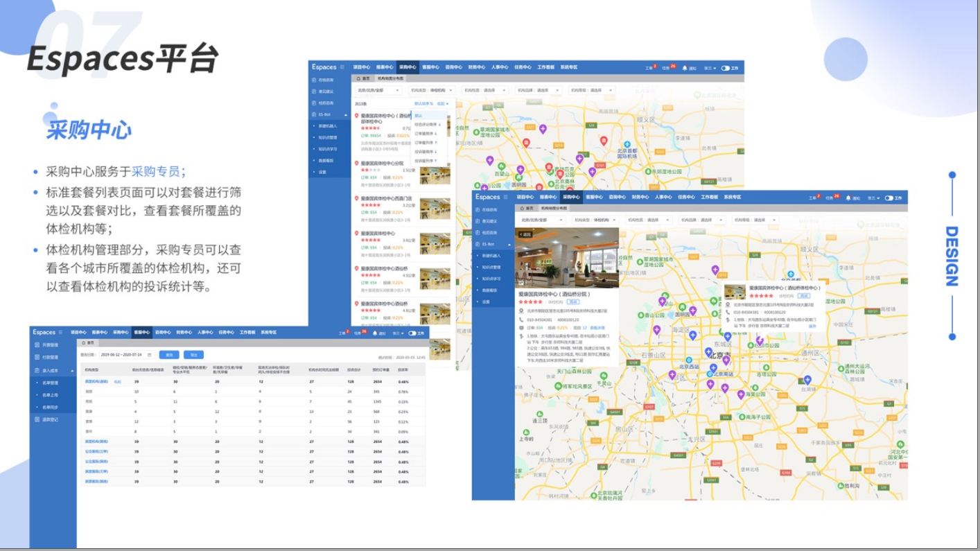Open 任务 badge 26 in report table window

pyautogui.click(x=360, y=333)
